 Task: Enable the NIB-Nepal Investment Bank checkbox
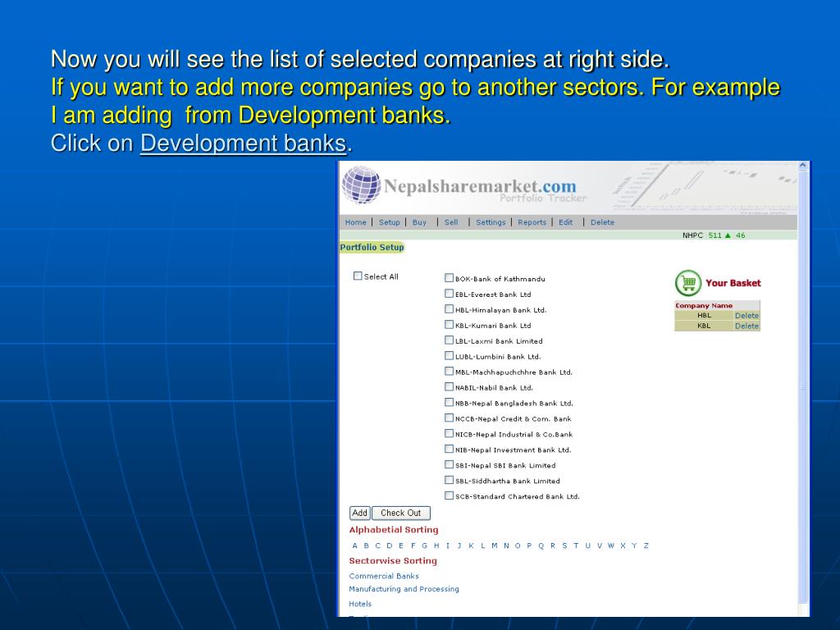tap(449, 449)
